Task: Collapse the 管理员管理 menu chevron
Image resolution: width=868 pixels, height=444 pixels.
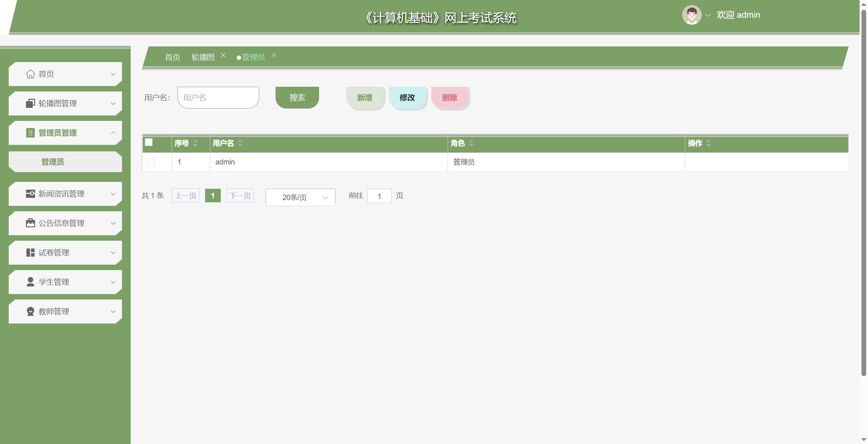Action: [113, 133]
